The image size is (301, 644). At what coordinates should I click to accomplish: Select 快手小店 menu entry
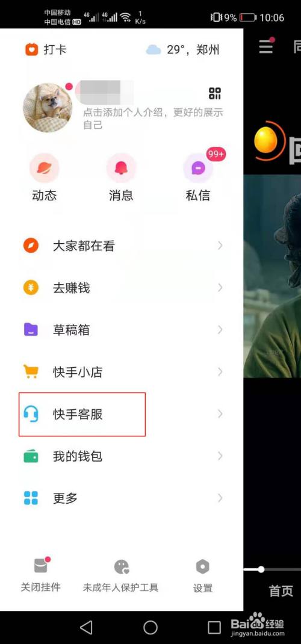point(122,372)
